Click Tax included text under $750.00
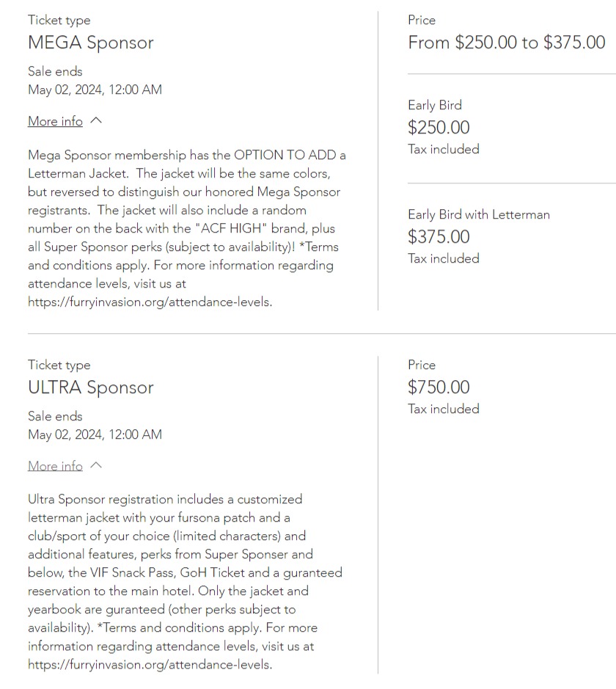Screen dimensions: 616x689 tap(443, 409)
